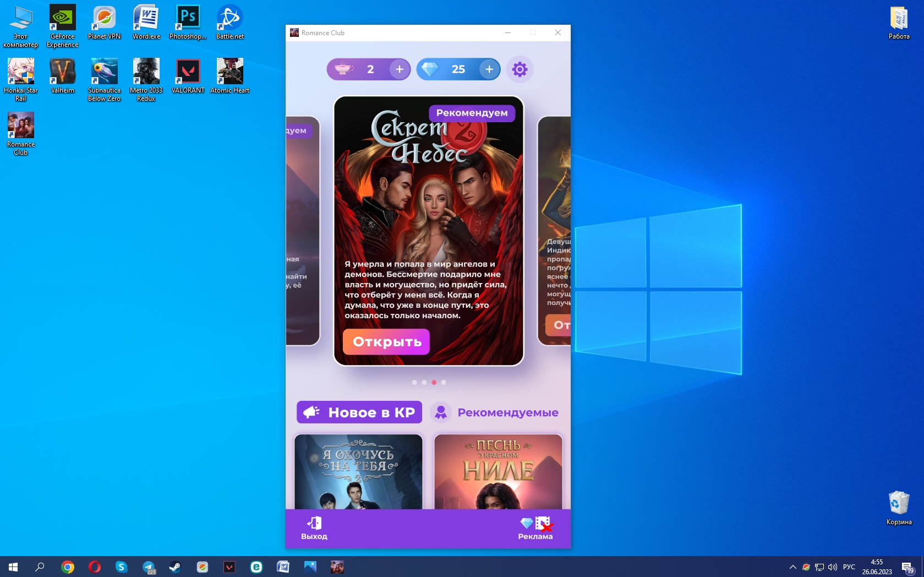Open Romance Club taskbar icon
Image resolution: width=924 pixels, height=577 pixels.
[337, 567]
